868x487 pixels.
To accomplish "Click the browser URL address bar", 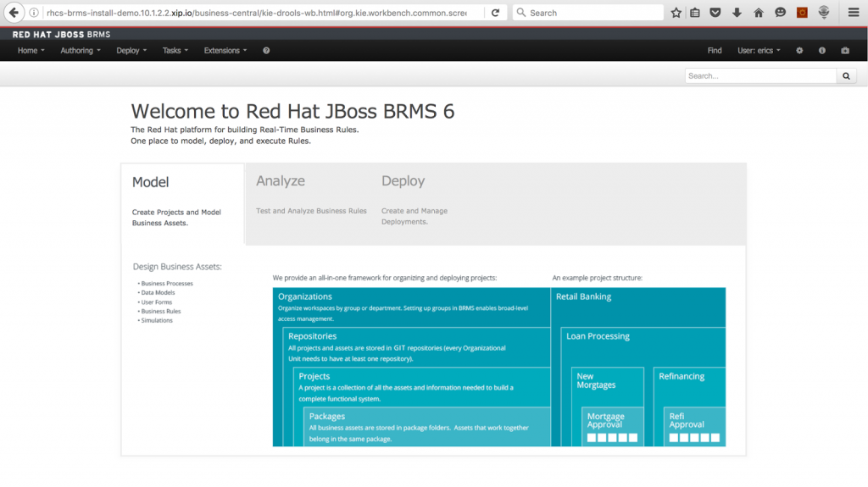I will 256,13.
